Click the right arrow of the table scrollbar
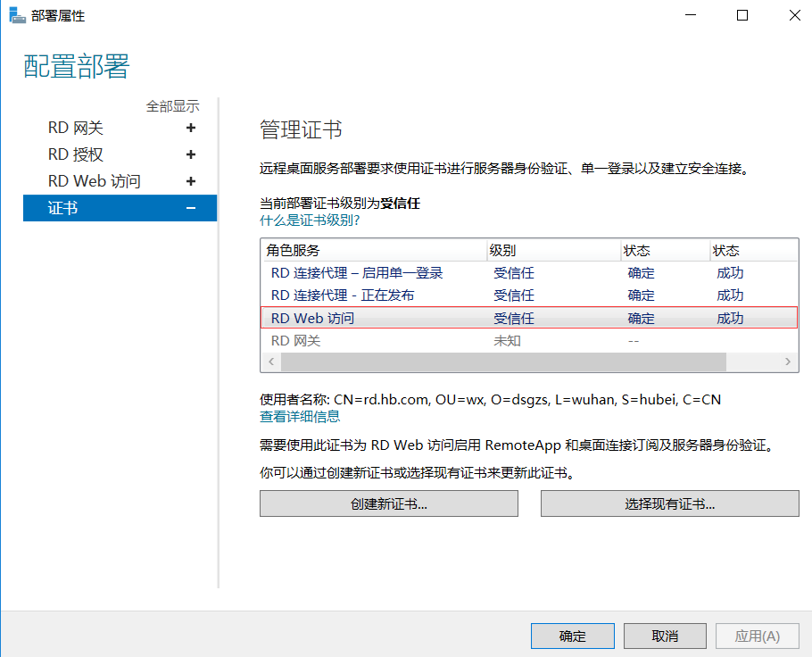The height and width of the screenshot is (657, 812). click(x=788, y=362)
